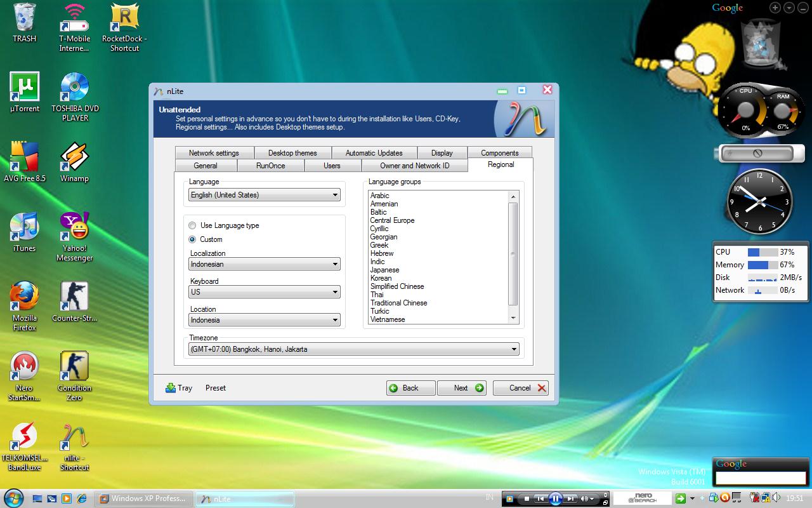
Task: Select the Yahoo! Messenger icon
Action: (74, 236)
